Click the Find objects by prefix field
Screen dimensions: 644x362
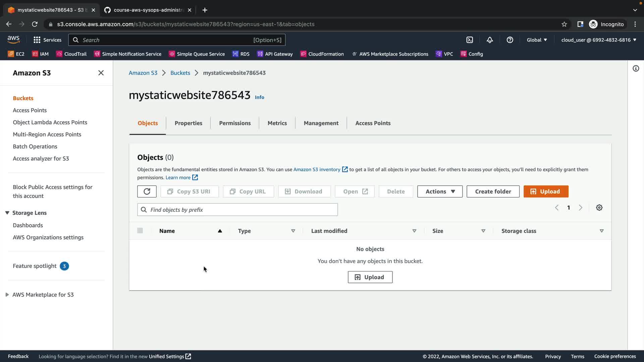(x=241, y=209)
